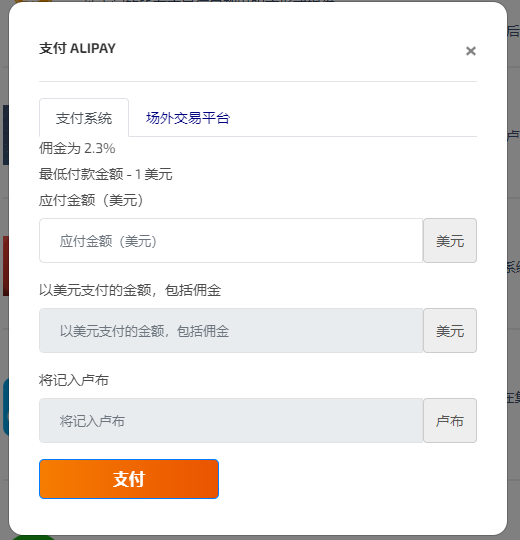Click the 卢布 currency addon
Image resolution: width=520 pixels, height=540 pixels.
click(x=450, y=420)
